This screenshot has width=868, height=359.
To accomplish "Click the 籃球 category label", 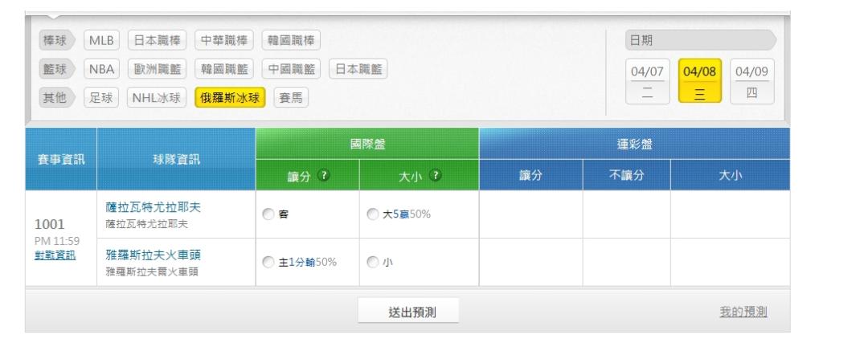I will pos(55,69).
